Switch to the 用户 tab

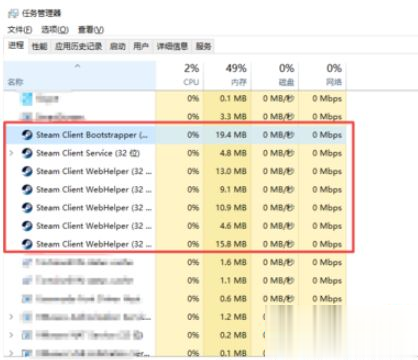click(x=141, y=46)
